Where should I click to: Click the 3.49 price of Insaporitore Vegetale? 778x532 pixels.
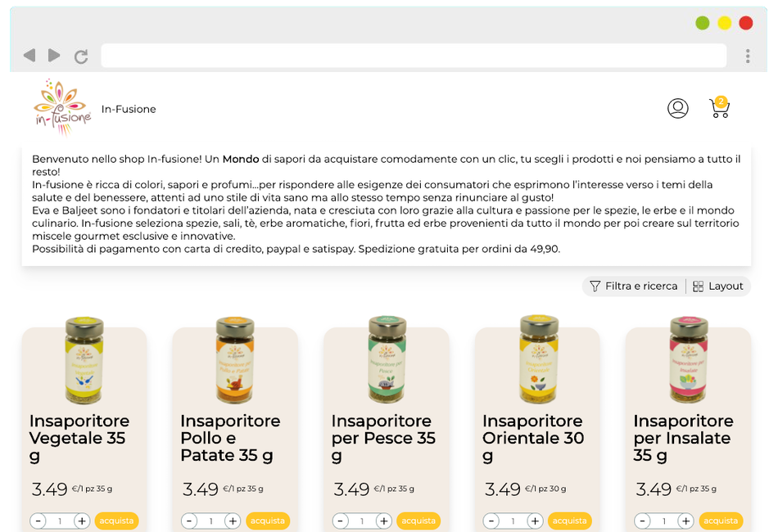[49, 489]
